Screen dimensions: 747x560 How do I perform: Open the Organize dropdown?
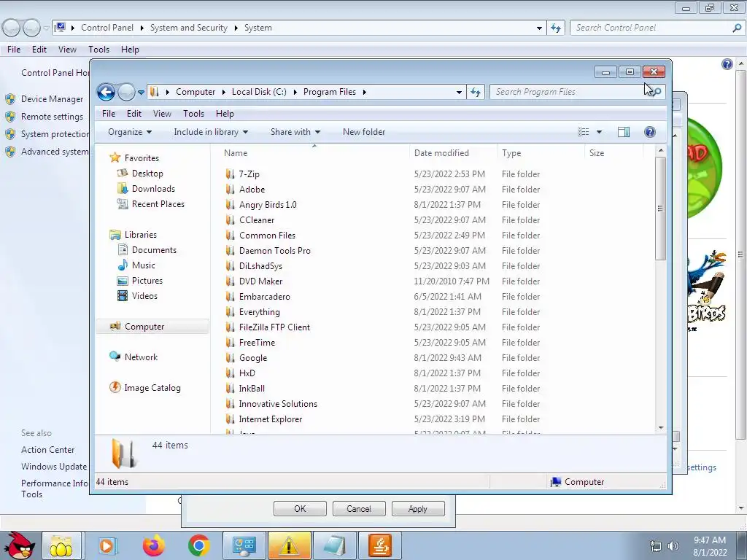click(130, 132)
